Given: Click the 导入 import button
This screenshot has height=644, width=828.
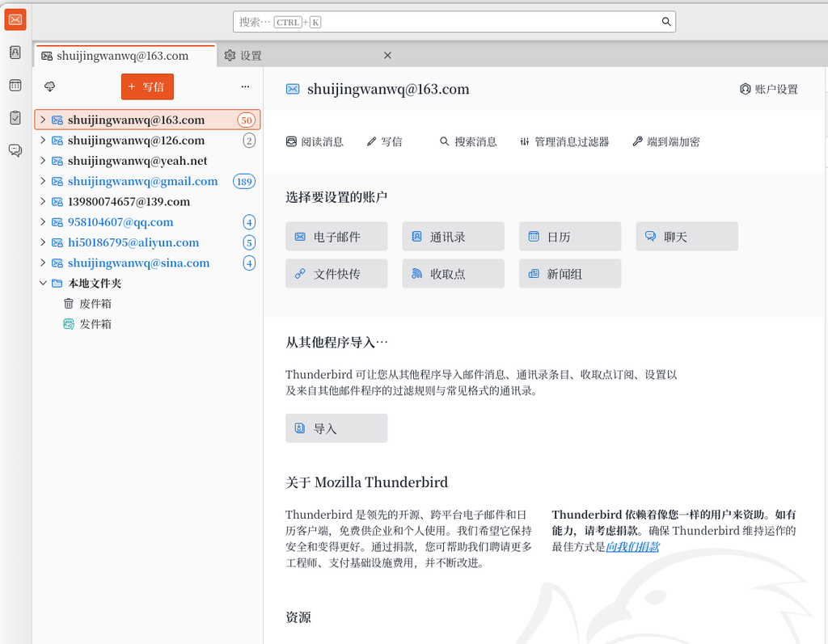Looking at the screenshot, I should (336, 428).
